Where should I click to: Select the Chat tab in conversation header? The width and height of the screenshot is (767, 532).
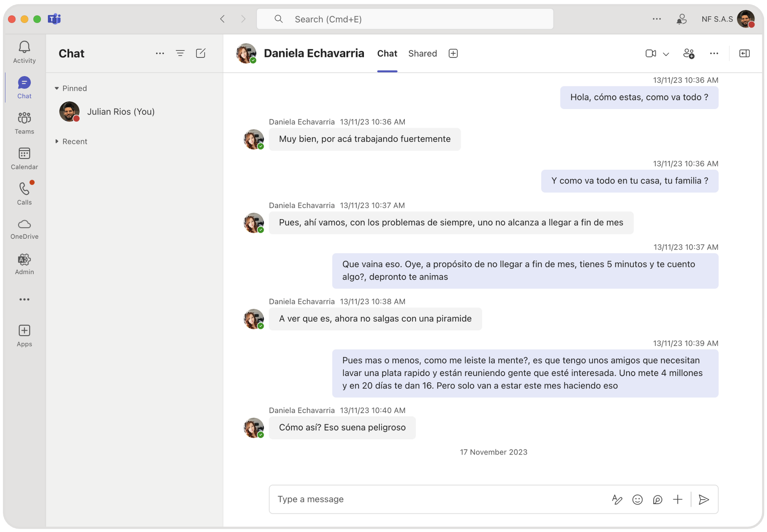tap(387, 53)
